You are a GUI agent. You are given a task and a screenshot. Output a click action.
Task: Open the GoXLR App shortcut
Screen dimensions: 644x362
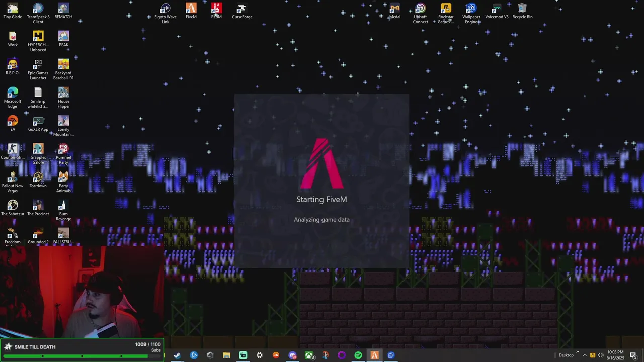[38, 124]
